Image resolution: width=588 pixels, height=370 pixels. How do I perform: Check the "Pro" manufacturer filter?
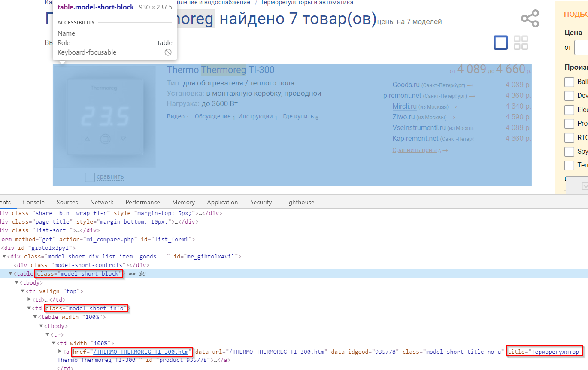(x=569, y=123)
